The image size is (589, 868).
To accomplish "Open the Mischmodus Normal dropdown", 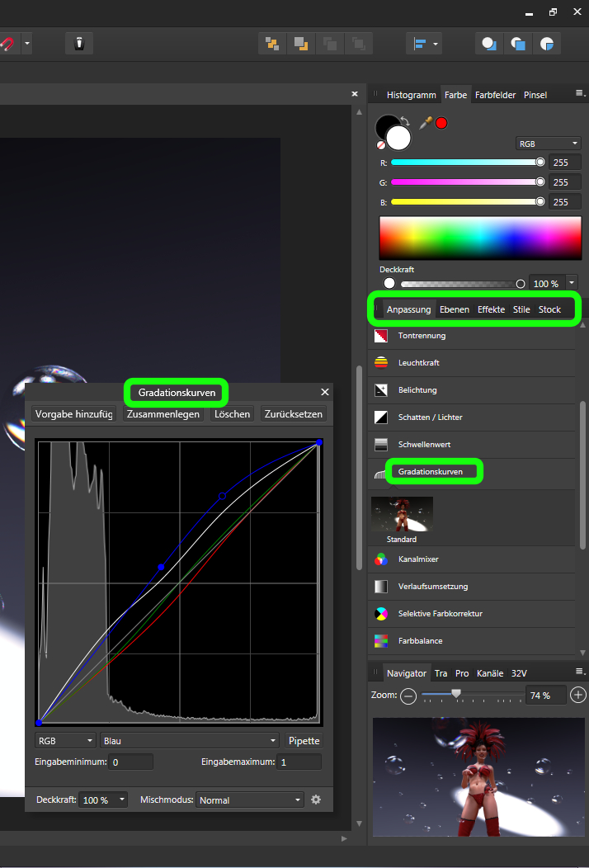I will 250,800.
